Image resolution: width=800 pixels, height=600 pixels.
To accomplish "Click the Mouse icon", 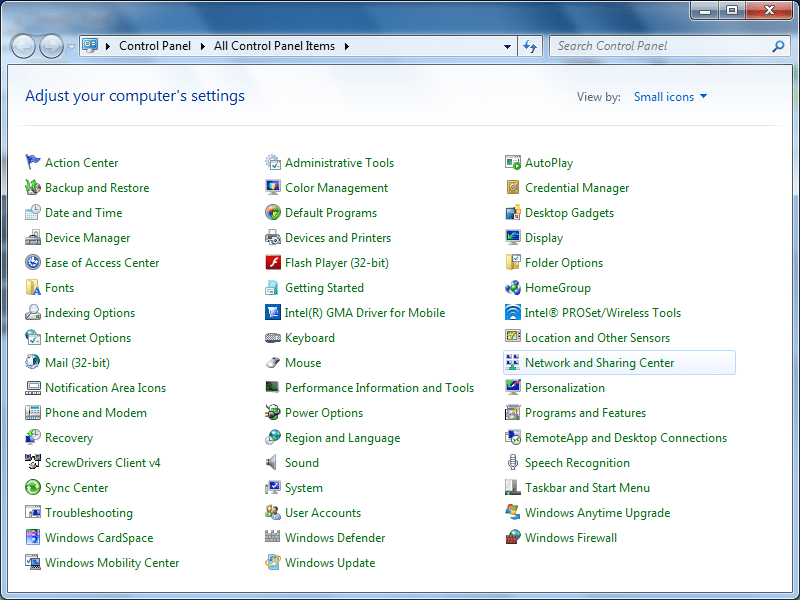I will pos(273,362).
